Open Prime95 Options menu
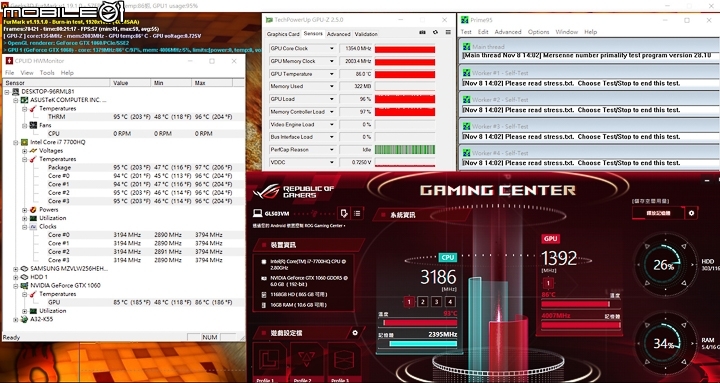 [x=539, y=32]
